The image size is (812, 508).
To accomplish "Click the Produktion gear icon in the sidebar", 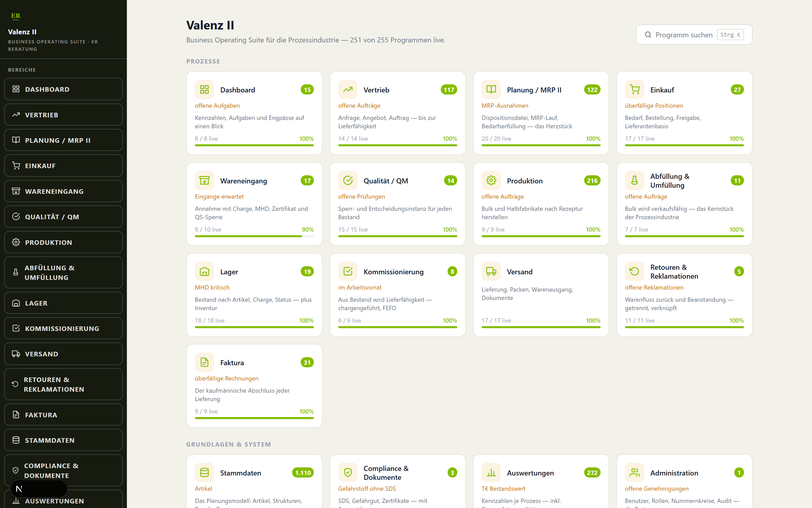I will pos(16,242).
